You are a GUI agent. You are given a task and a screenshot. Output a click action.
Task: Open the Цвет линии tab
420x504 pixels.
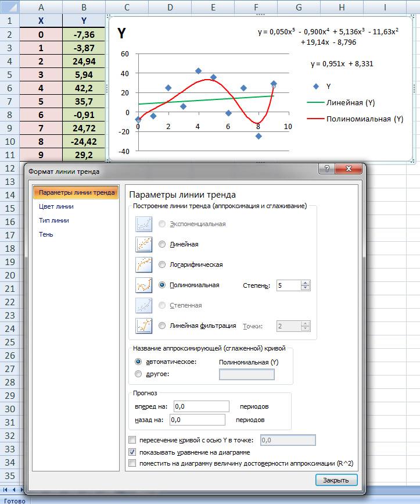(x=56, y=206)
